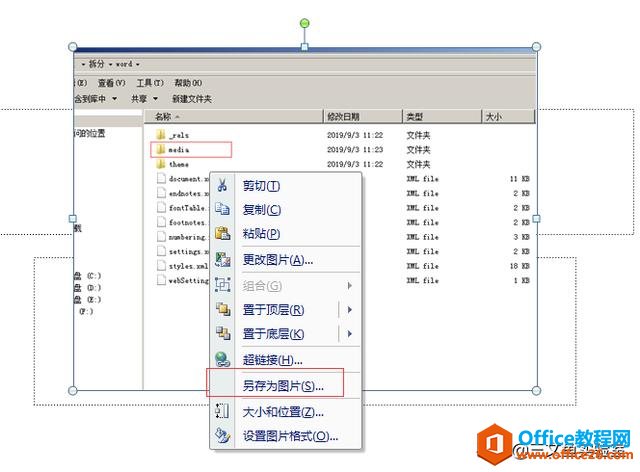Click 新建文件夹 button
This screenshot has height=472, width=640.
point(192,99)
